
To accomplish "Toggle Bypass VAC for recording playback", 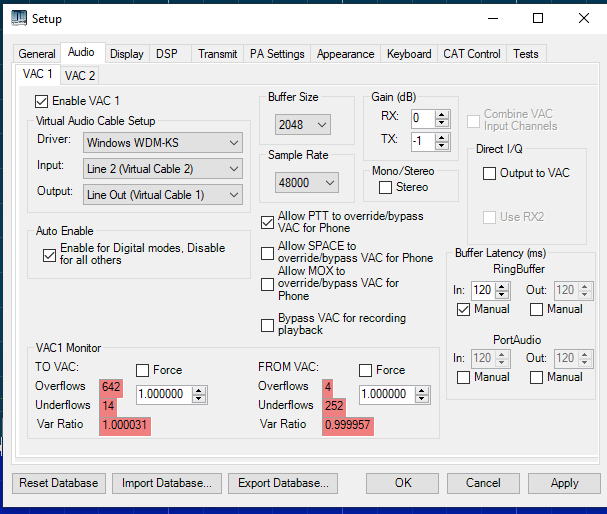I will (x=267, y=323).
